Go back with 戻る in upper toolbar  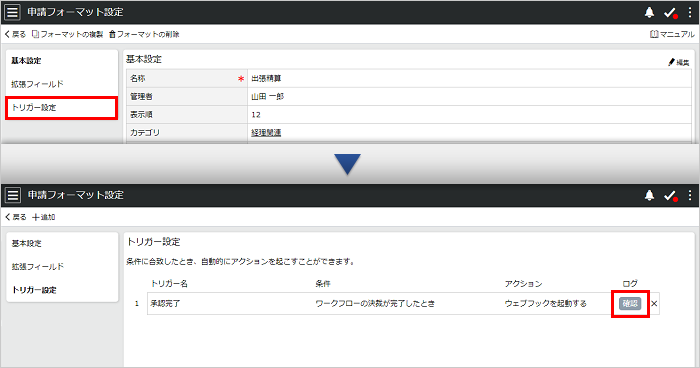point(15,34)
